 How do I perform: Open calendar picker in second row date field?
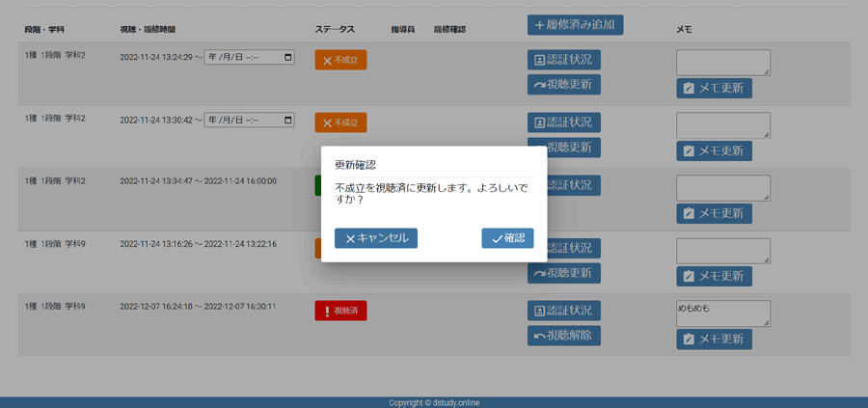(287, 121)
